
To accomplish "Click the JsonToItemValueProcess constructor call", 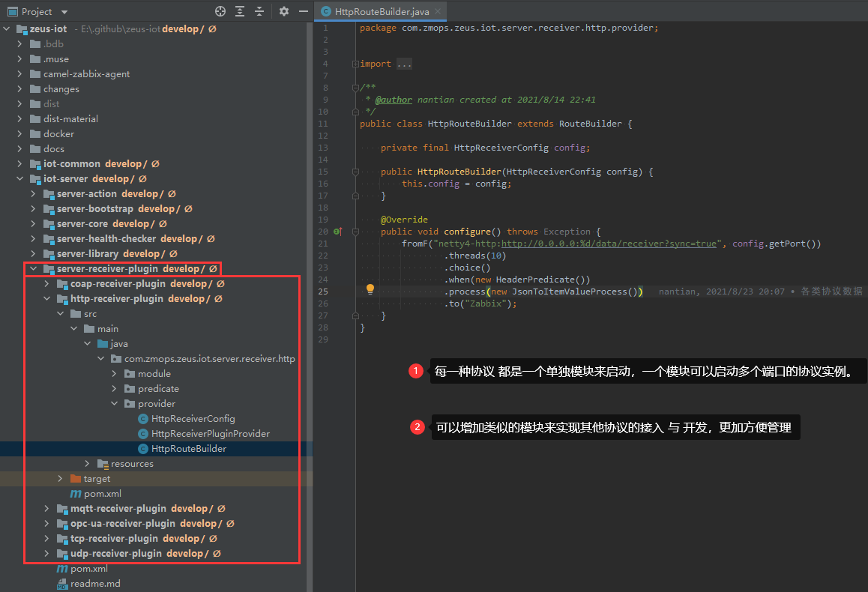I will [575, 292].
